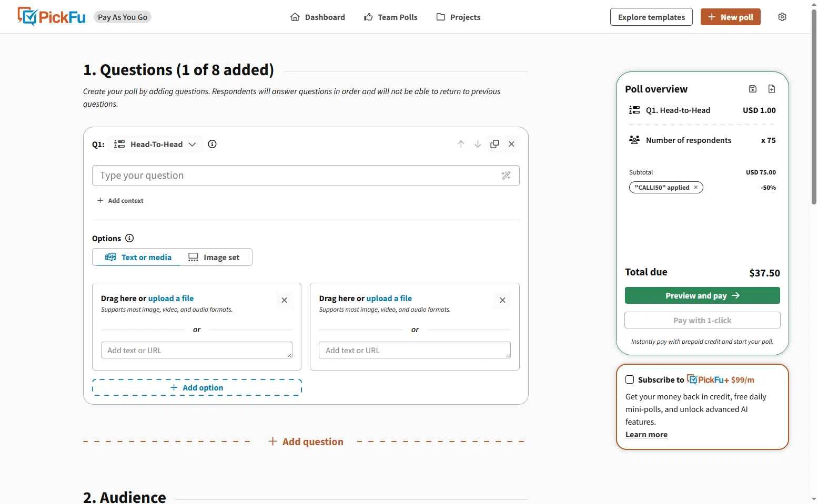Select the Text or media tab
This screenshot has width=818, height=504.
(x=138, y=257)
